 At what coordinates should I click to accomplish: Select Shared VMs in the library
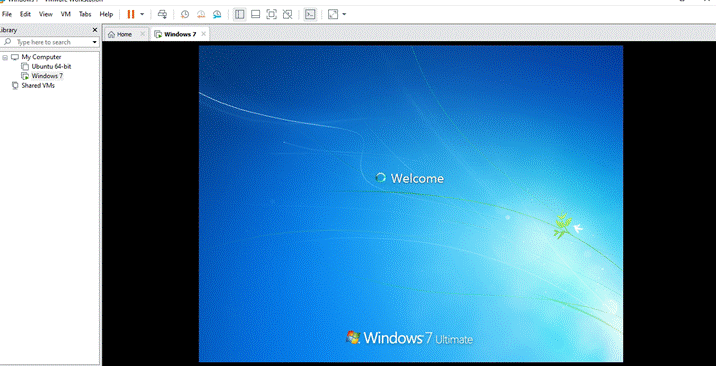pyautogui.click(x=38, y=85)
